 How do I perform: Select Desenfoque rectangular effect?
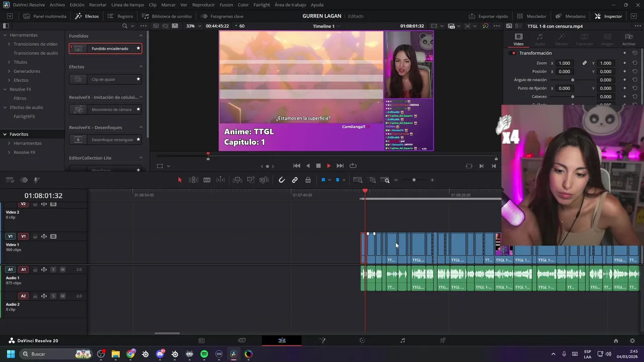tap(105, 140)
